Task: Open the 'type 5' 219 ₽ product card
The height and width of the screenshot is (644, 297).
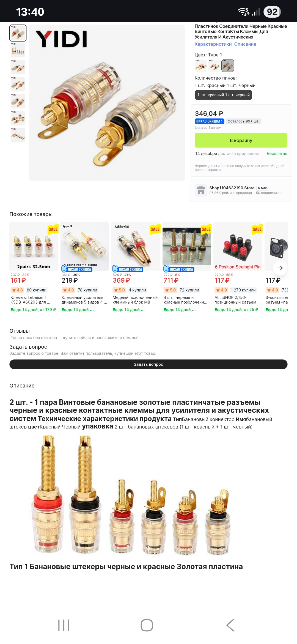Action: [x=85, y=267]
